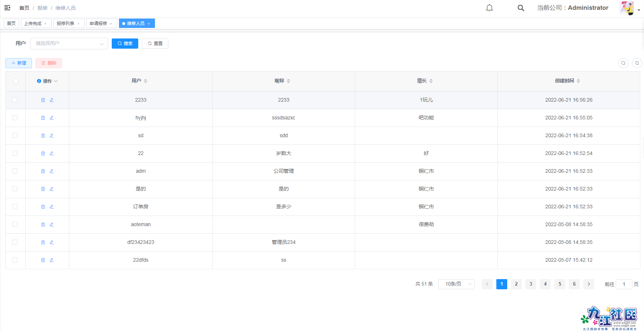Screen dimensions: 644x331
Task: Click the delete trash icon for user 2233
Action: (43, 100)
